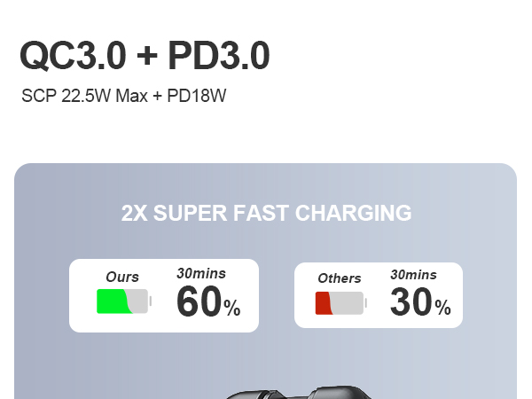Click the large number 60

pos(199,302)
